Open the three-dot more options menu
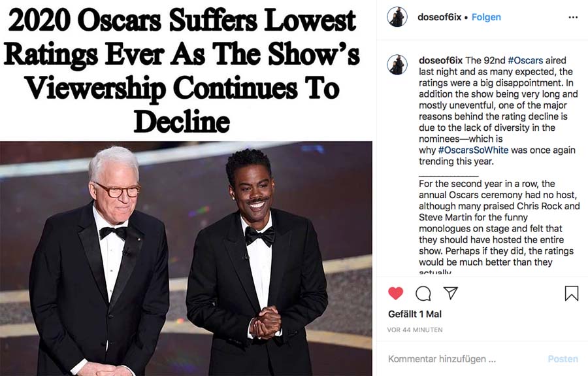 tap(573, 18)
